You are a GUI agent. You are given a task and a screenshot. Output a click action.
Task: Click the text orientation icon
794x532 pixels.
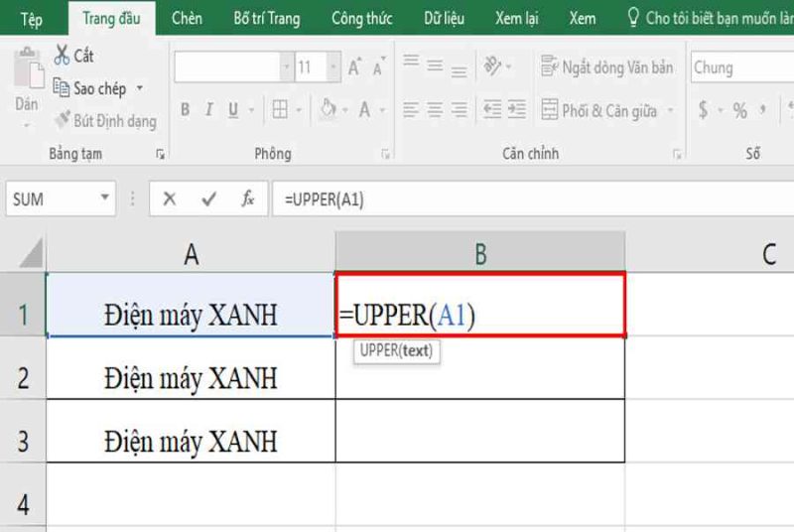pos(492,66)
